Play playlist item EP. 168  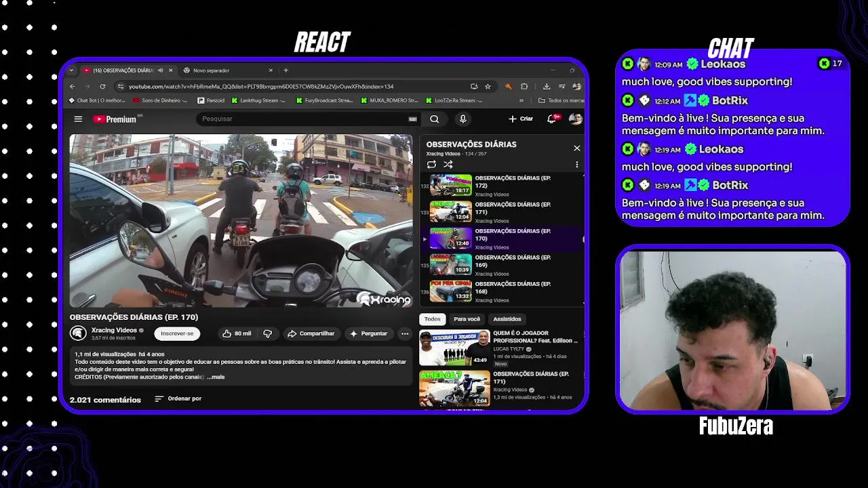pos(502,291)
